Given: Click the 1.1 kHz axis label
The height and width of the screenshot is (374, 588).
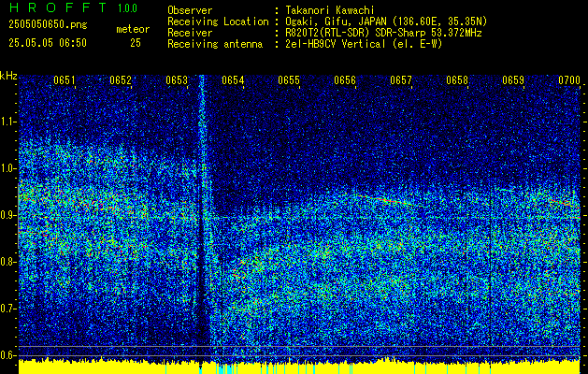Looking at the screenshot, I should pos(7,122).
